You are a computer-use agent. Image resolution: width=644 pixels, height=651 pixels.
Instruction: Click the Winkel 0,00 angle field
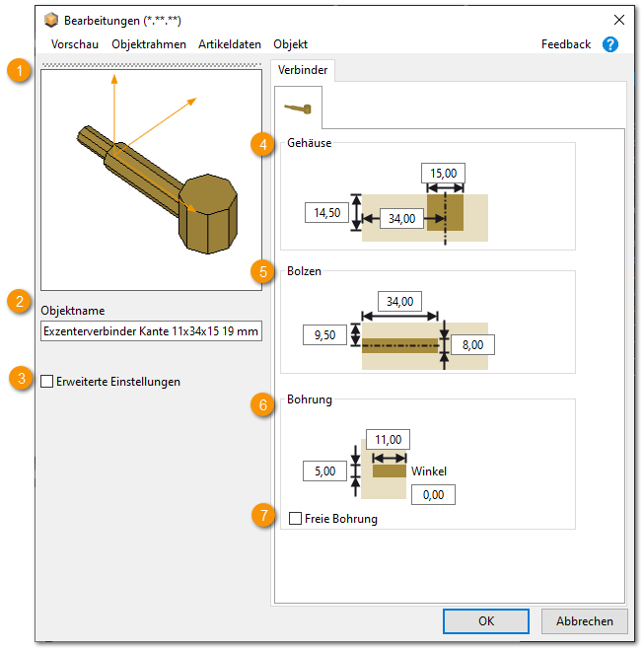(433, 494)
